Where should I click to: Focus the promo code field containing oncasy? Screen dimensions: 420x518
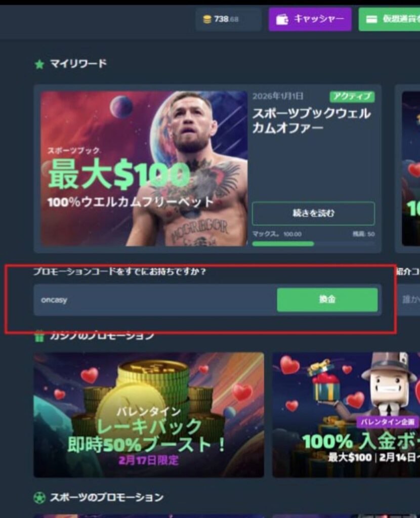[x=155, y=300]
